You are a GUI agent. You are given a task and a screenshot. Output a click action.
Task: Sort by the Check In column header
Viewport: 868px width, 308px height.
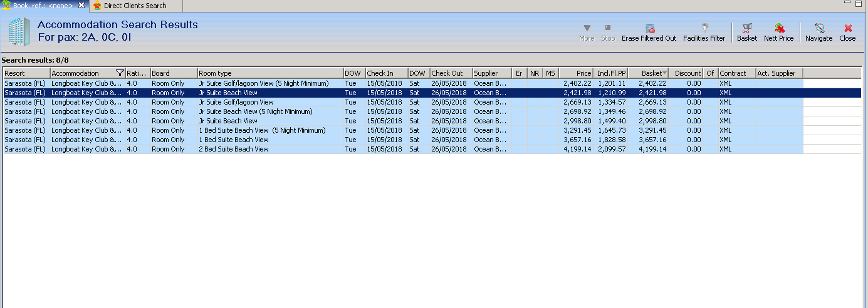click(387, 73)
